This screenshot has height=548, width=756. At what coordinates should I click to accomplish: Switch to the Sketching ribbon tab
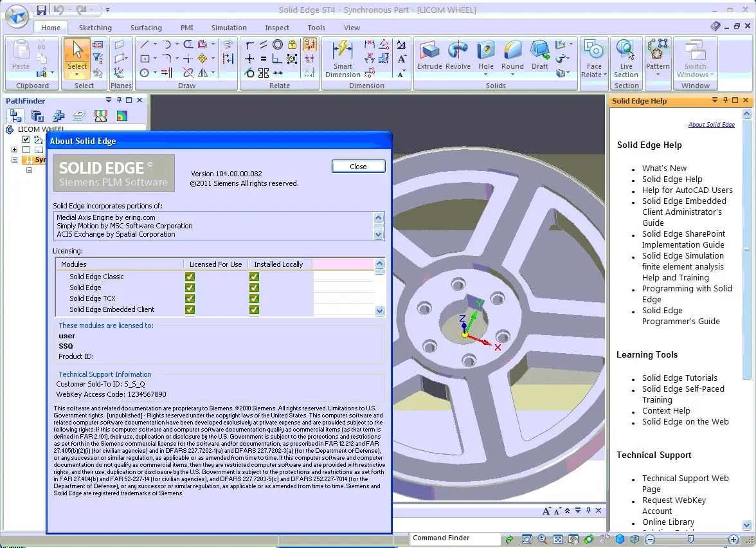click(x=95, y=28)
